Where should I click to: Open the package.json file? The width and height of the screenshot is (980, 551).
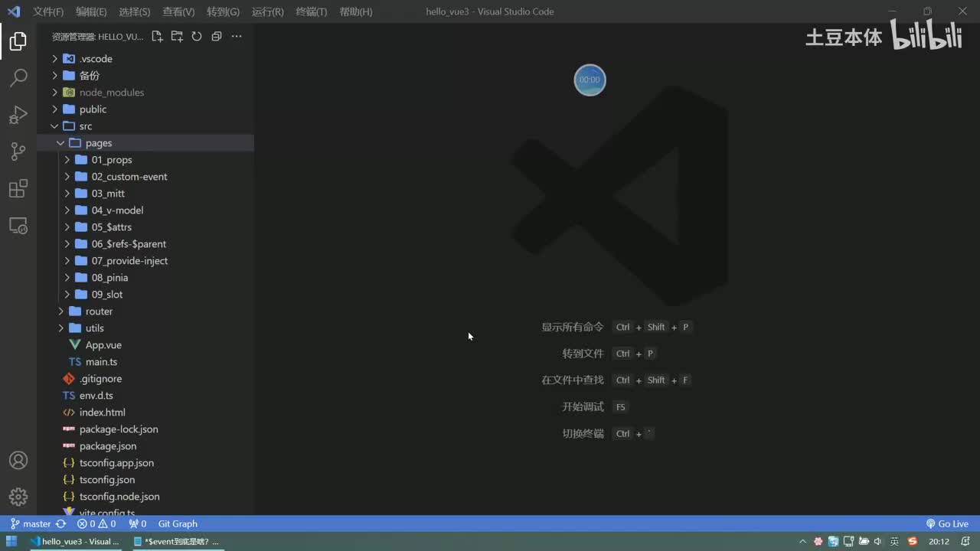coord(145,446)
